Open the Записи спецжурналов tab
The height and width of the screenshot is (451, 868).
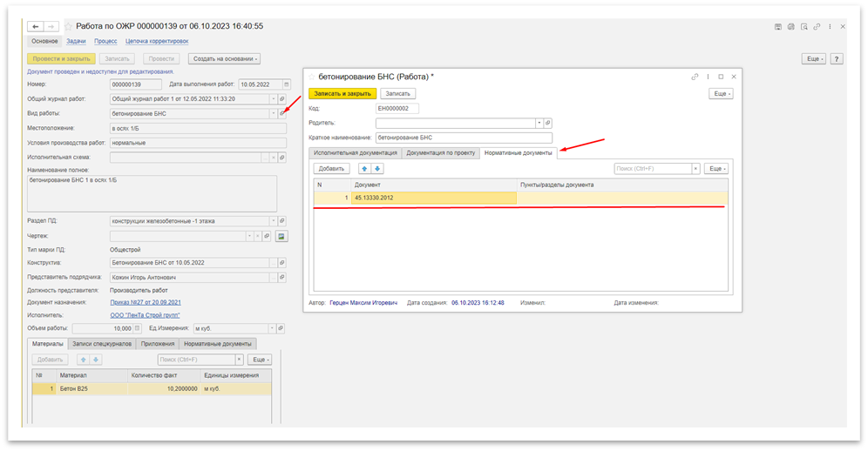tap(105, 344)
